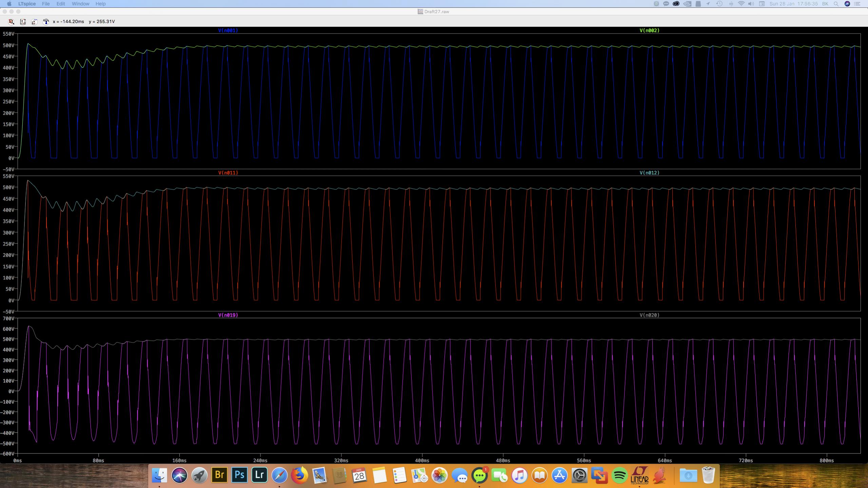The width and height of the screenshot is (868, 488).
Task: Click the V(n020) trace label
Action: click(x=649, y=315)
